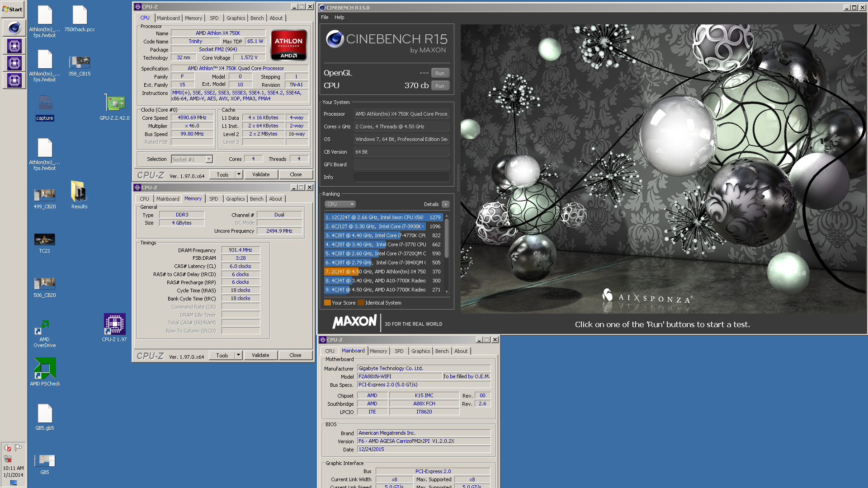Click the Cinebench rendered scene preview
868x488 pixels.
pos(663,168)
